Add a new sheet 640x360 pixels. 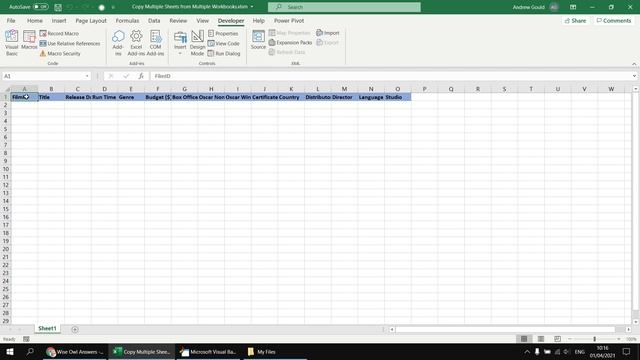[x=75, y=329]
